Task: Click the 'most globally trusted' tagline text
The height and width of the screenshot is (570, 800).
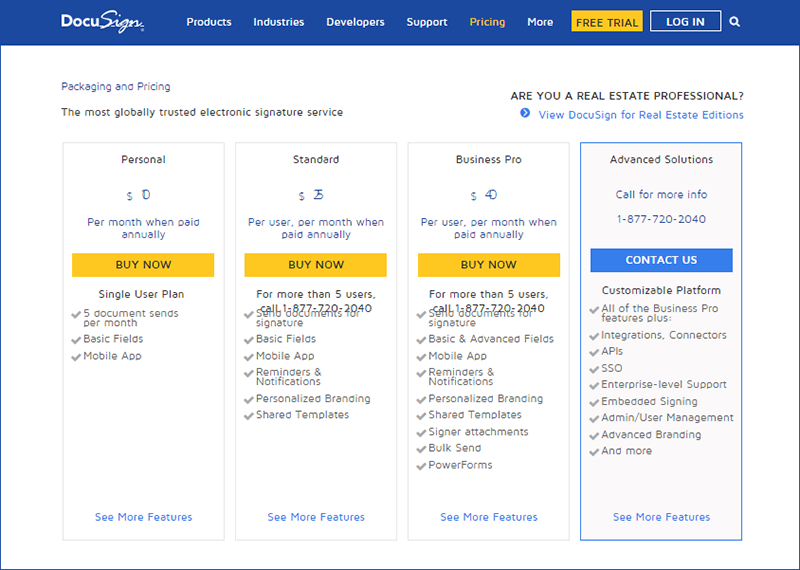Action: [202, 112]
